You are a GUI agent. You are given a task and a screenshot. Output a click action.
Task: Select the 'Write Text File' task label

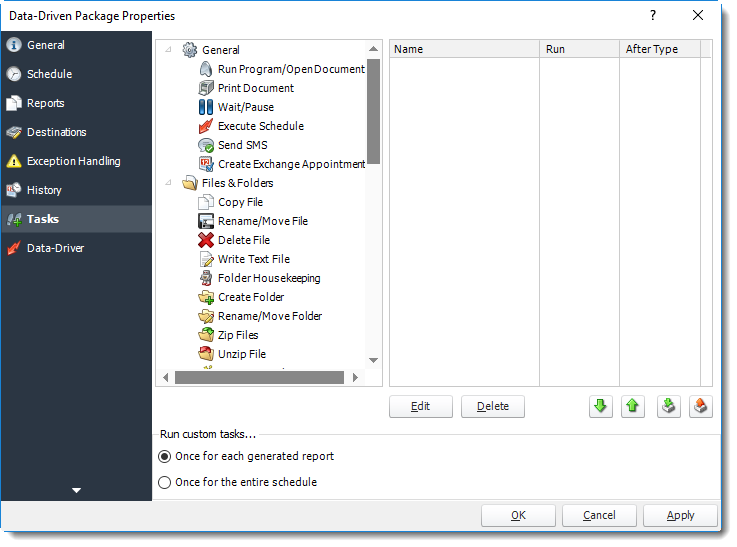pos(254,259)
